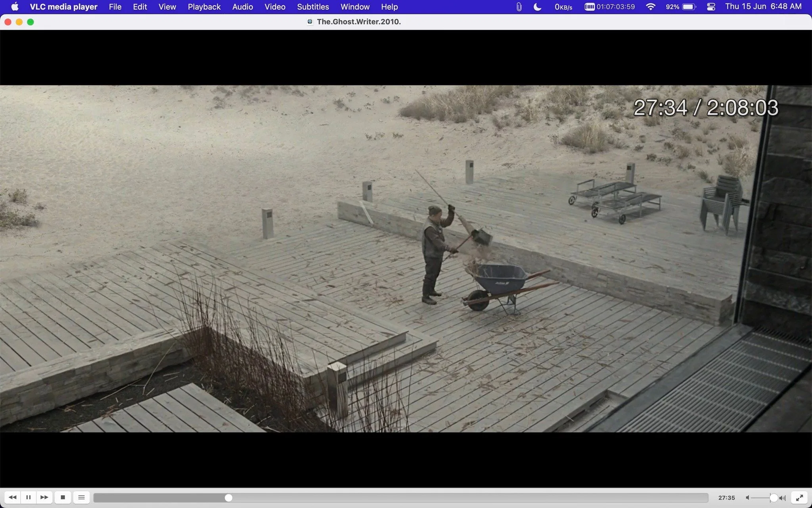This screenshot has height=508, width=812.
Task: Click the max volume speaker icon
Action: (782, 498)
